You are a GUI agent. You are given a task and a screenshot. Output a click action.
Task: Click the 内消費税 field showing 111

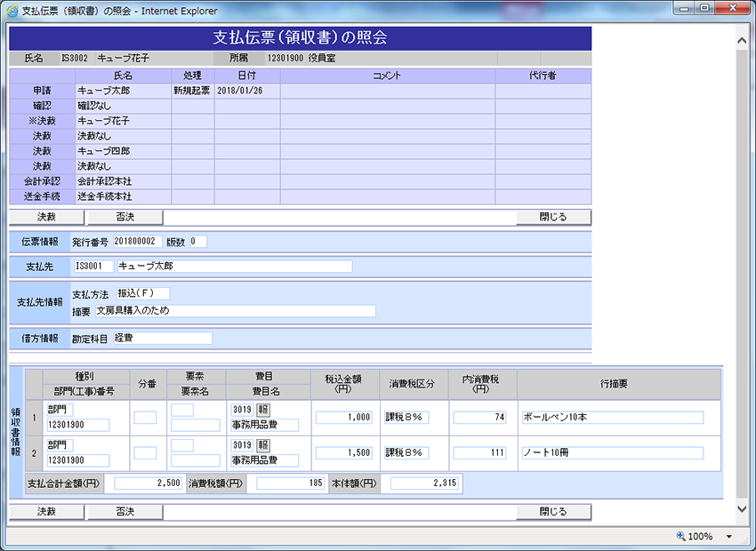[479, 452]
